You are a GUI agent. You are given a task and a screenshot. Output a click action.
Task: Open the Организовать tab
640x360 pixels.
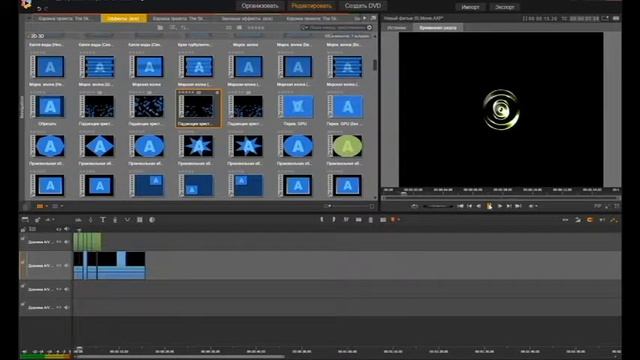tap(260, 6)
